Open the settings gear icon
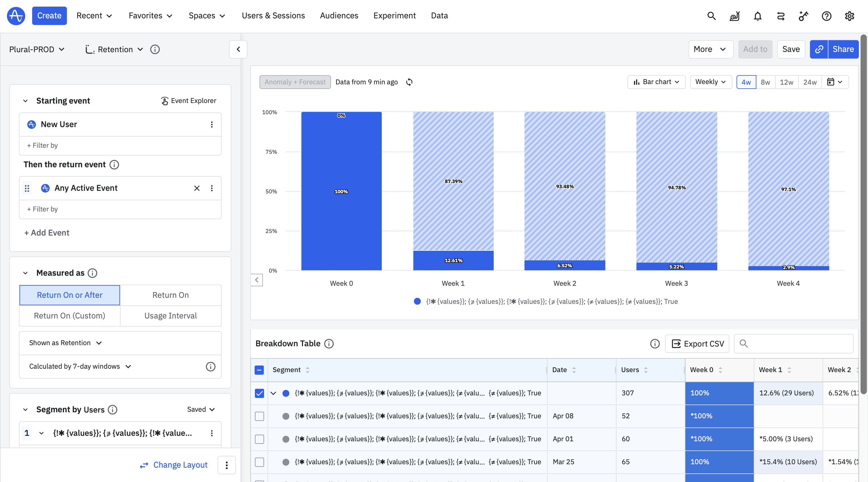Screen dimensions: 868x482 pyautogui.click(x=849, y=16)
